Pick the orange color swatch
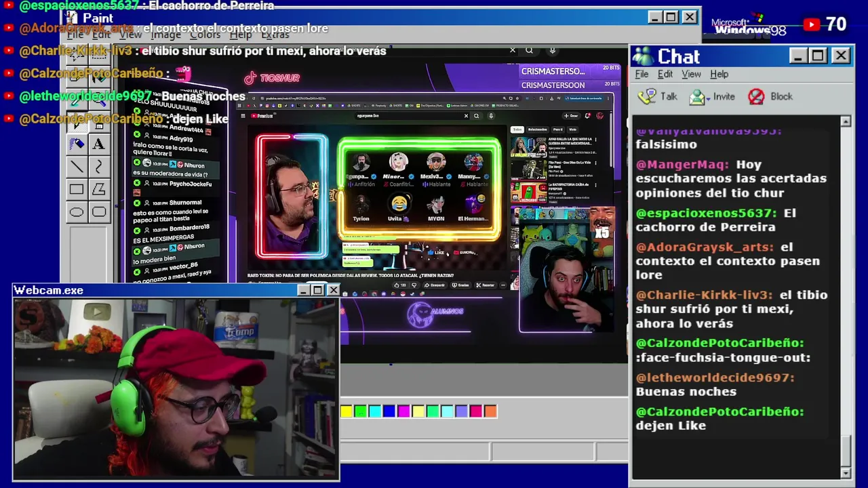 [490, 411]
